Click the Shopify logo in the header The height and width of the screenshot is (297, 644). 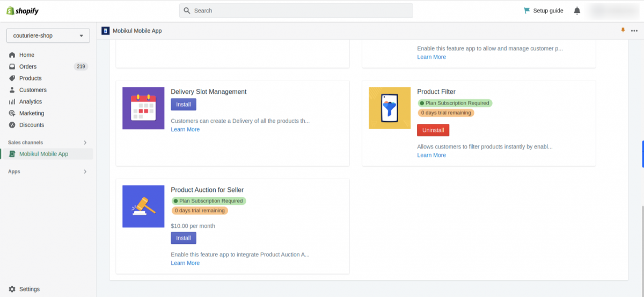click(23, 11)
